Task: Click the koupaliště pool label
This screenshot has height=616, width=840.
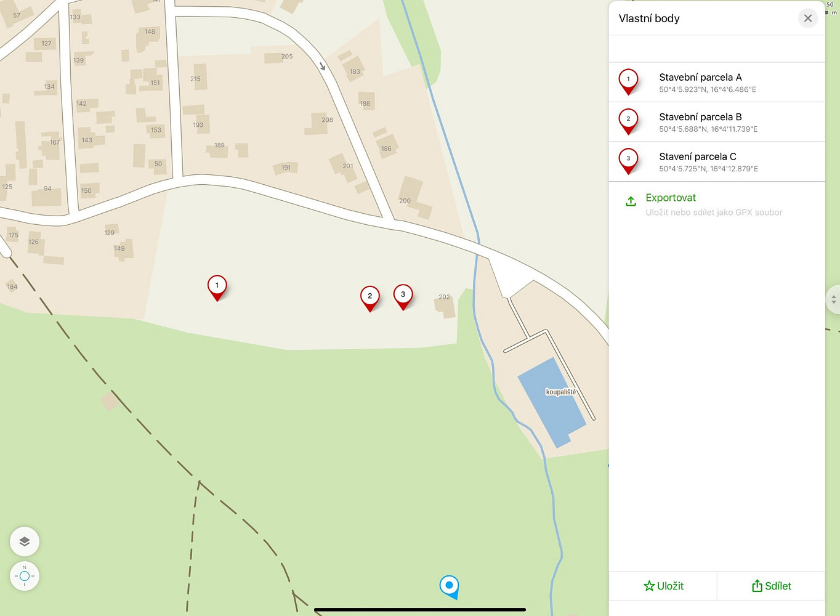Action: [561, 392]
